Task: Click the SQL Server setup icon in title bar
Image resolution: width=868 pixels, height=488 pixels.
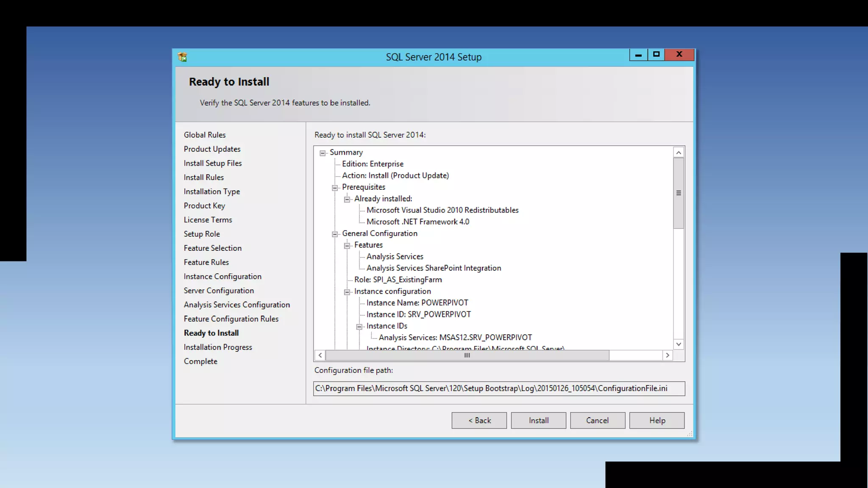Action: coord(183,57)
